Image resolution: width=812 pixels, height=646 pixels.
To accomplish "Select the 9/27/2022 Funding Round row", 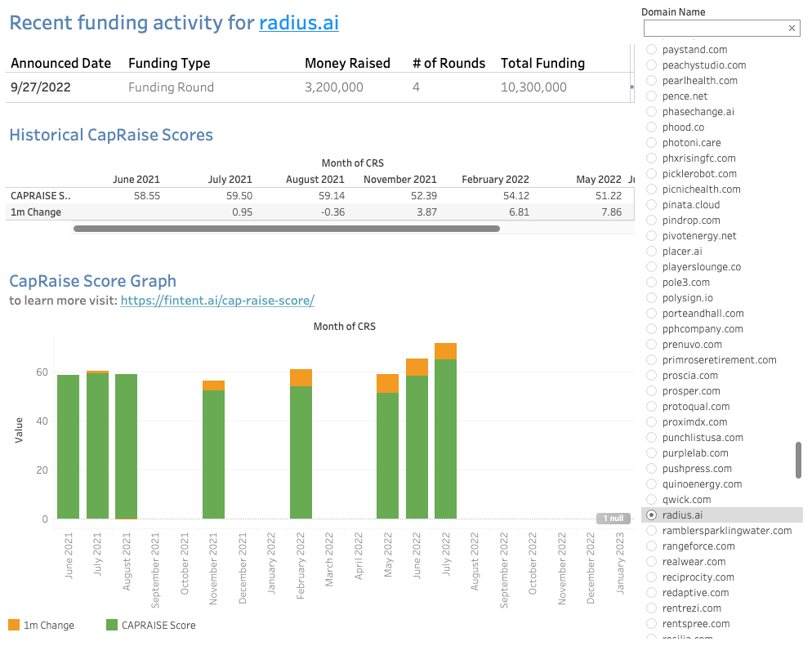I will pyautogui.click(x=245, y=86).
